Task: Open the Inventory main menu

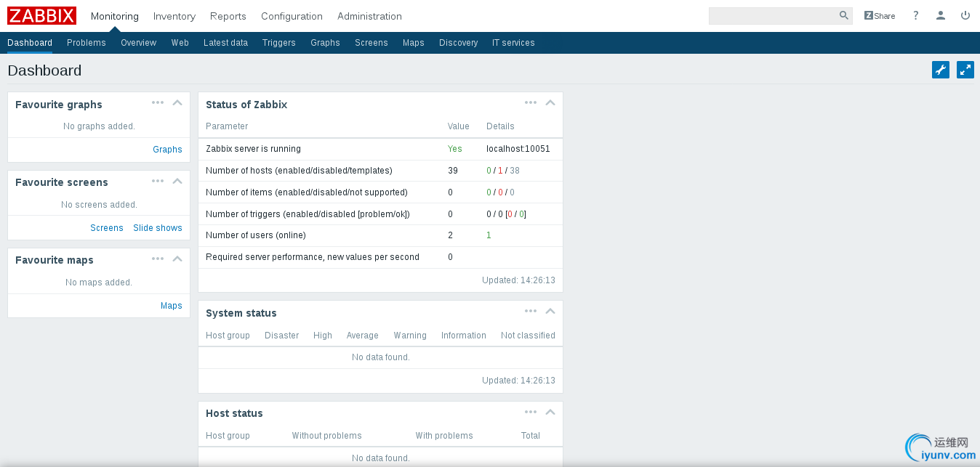Action: pos(174,16)
